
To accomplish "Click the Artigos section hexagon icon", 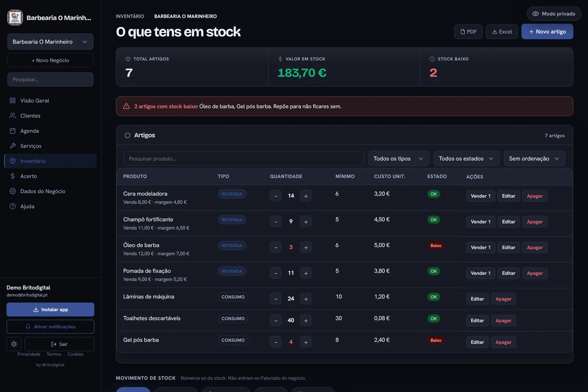I will pos(128,135).
